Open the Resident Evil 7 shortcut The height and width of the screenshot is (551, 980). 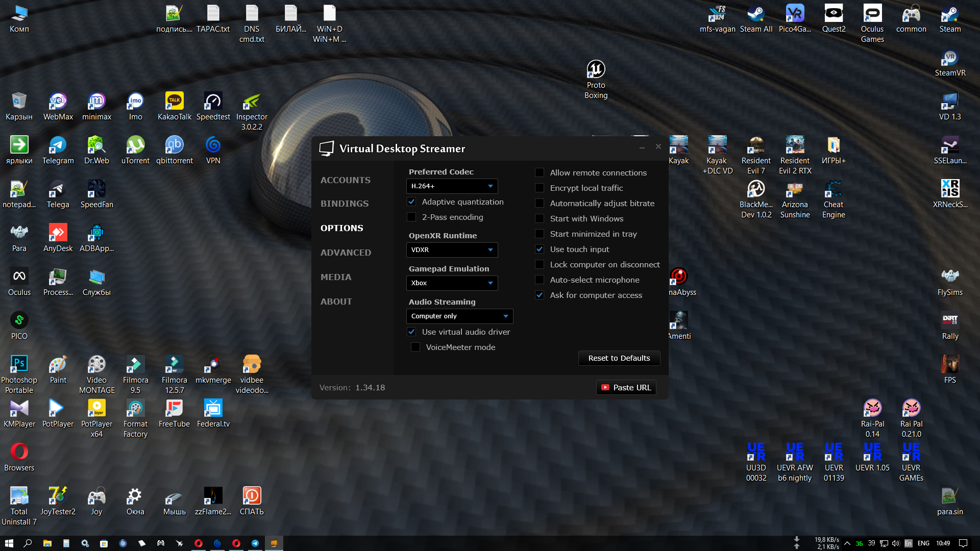[756, 155]
